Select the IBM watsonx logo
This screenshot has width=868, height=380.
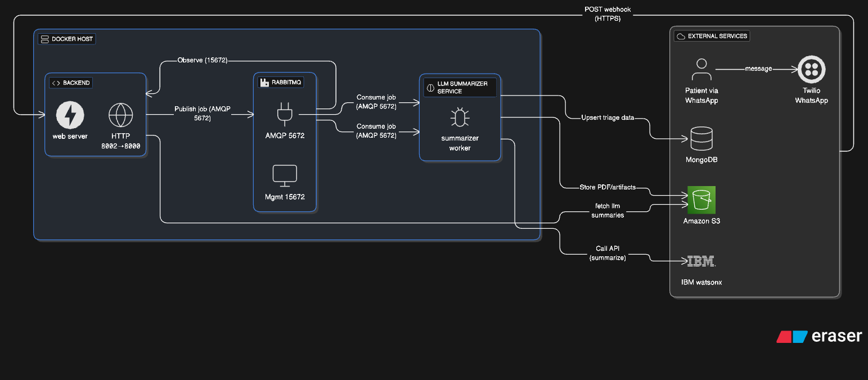point(701,261)
